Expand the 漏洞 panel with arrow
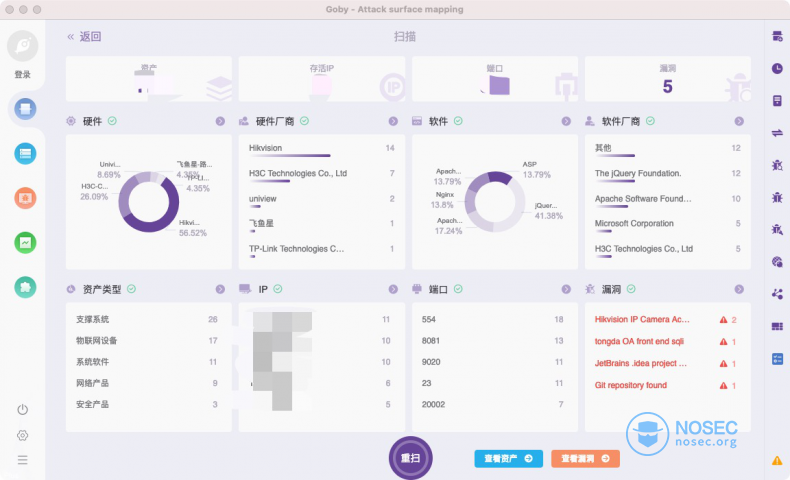This screenshot has height=480, width=790. pos(739,289)
